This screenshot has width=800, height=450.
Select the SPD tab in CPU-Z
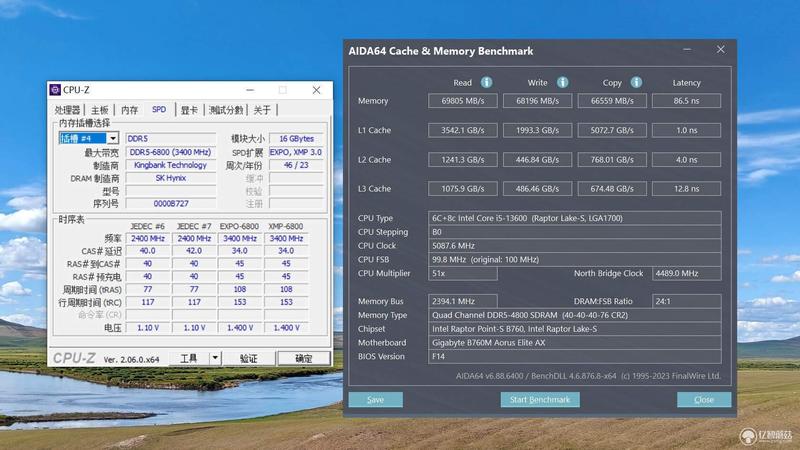(159, 109)
